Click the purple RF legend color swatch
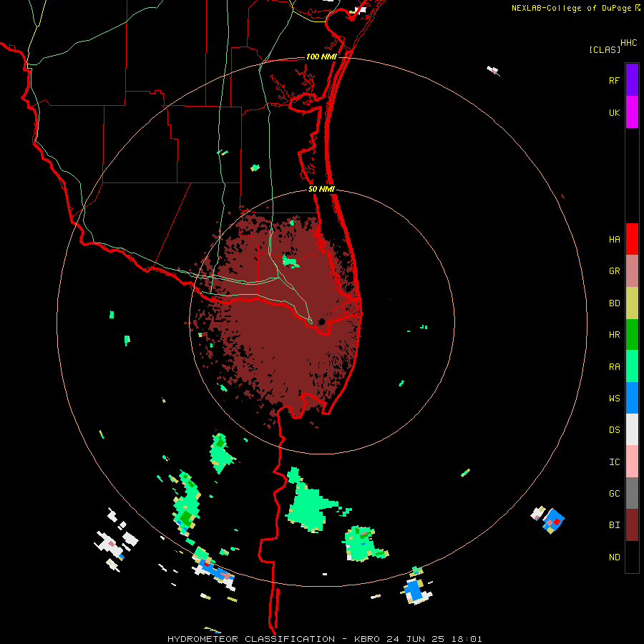Image resolution: width=644 pixels, height=644 pixels. tap(632, 80)
